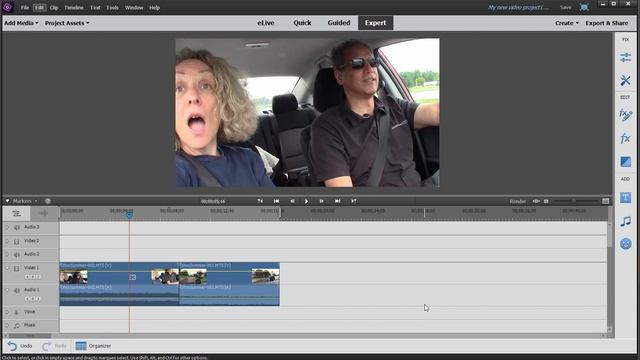Click the full-screen monitor icon at timeline right
Viewport: 640px width, 360px height.
(x=606, y=201)
